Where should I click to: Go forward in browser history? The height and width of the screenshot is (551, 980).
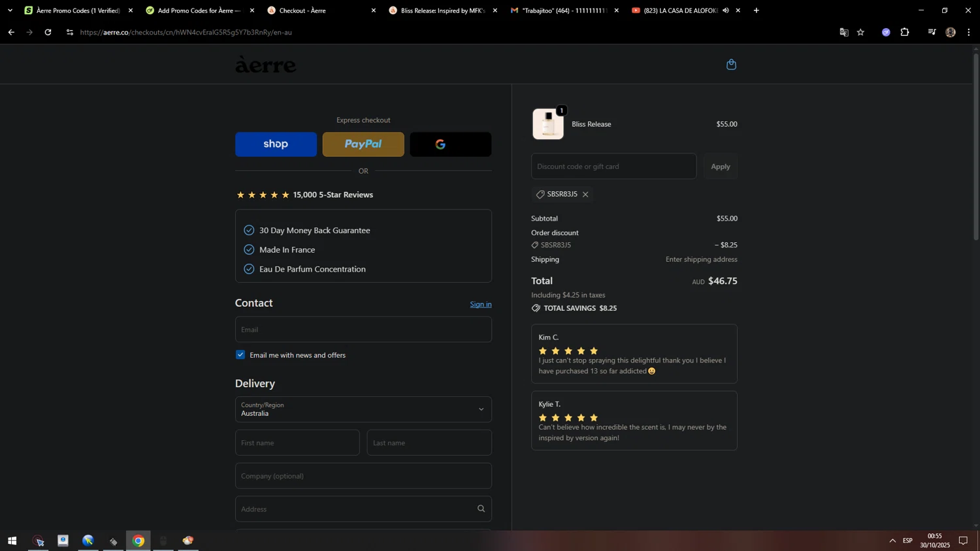(29, 32)
